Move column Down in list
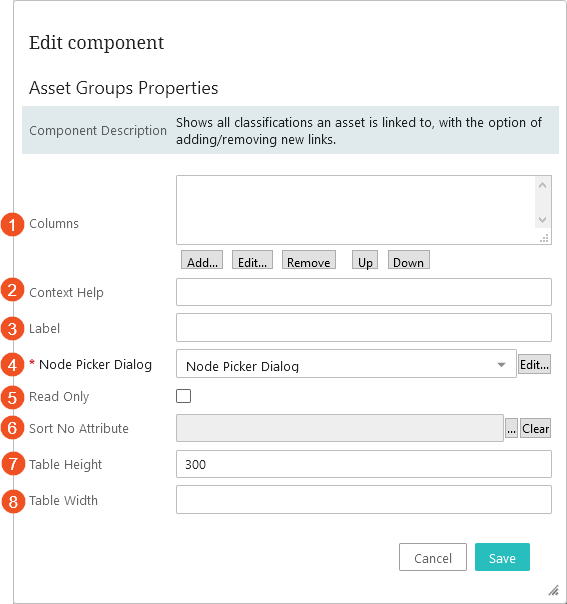This screenshot has height=604, width=567. pos(408,260)
